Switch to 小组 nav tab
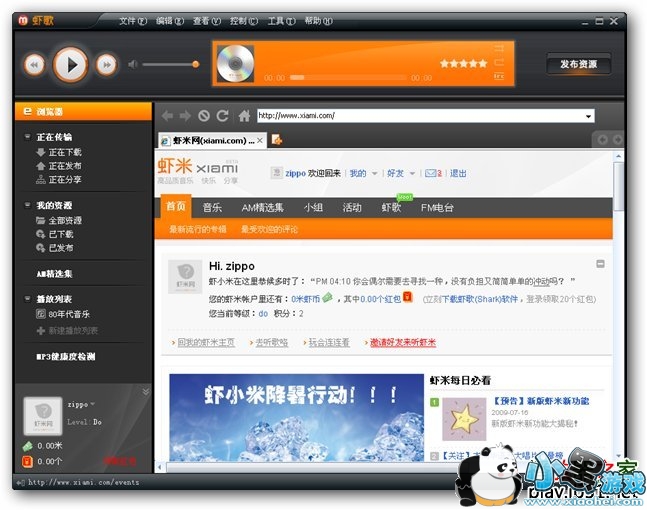The height and width of the screenshot is (510, 647). click(x=313, y=208)
